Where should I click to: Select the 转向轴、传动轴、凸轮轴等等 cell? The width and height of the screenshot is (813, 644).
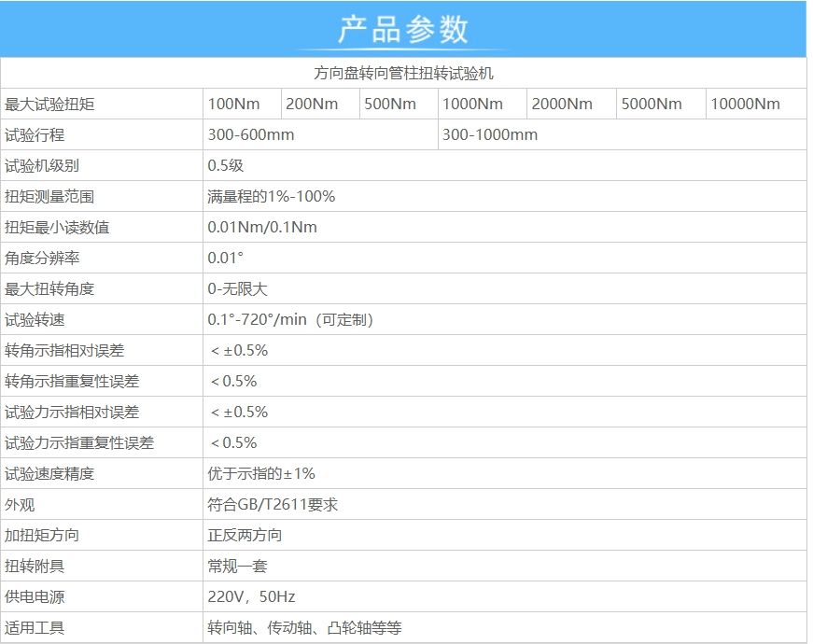(304, 627)
